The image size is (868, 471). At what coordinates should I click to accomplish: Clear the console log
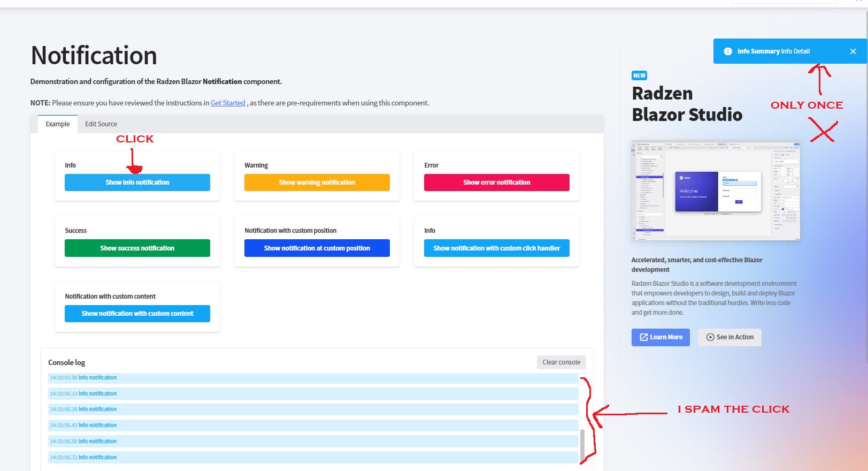(x=561, y=362)
